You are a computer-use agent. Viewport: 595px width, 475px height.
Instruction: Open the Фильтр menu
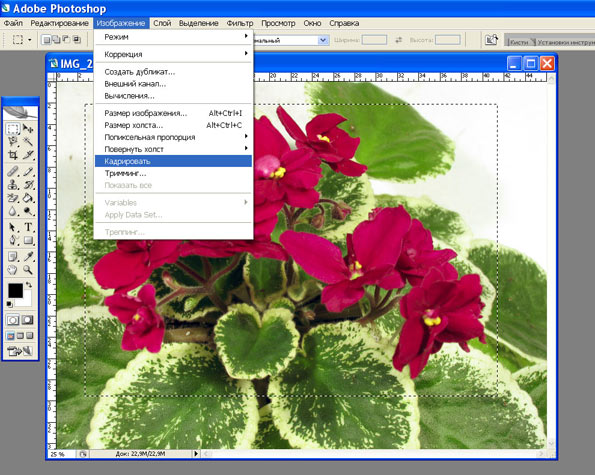coord(240,23)
